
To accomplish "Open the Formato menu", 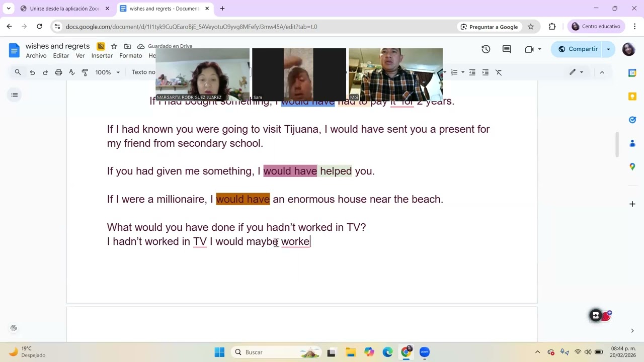I will coord(131,56).
